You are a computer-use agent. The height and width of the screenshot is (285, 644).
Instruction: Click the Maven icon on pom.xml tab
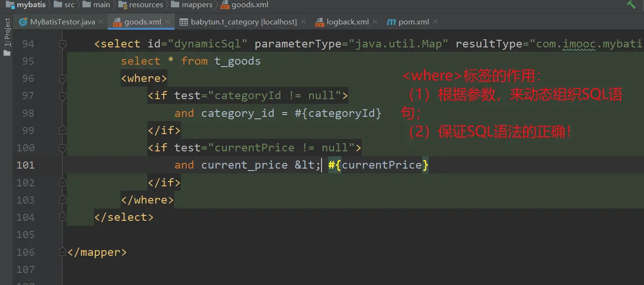click(391, 22)
